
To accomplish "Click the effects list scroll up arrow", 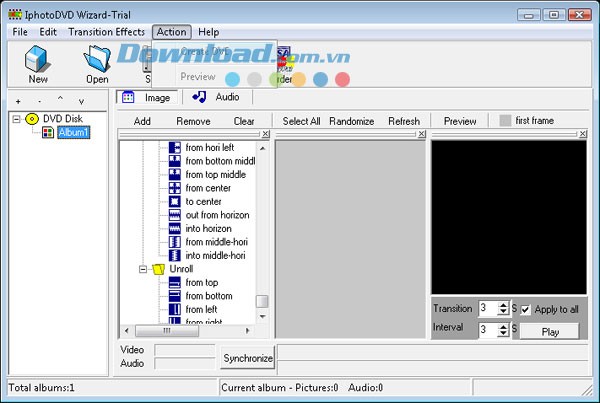I will click(262, 148).
